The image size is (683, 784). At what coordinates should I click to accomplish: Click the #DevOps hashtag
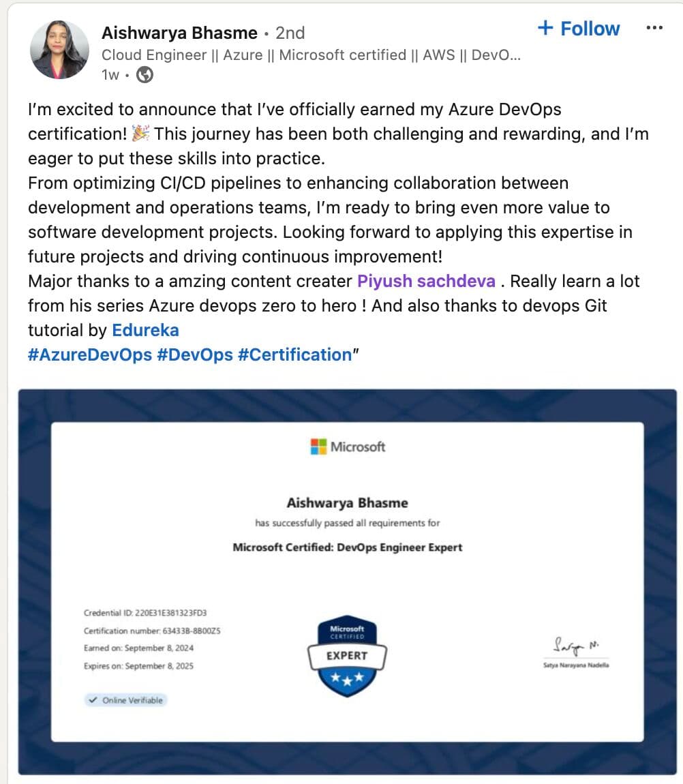pyautogui.click(x=195, y=355)
